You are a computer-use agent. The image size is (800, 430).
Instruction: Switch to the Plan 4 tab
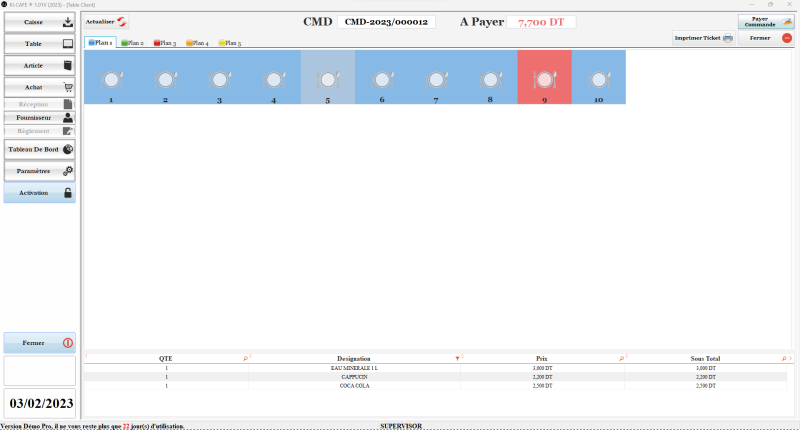(x=197, y=43)
